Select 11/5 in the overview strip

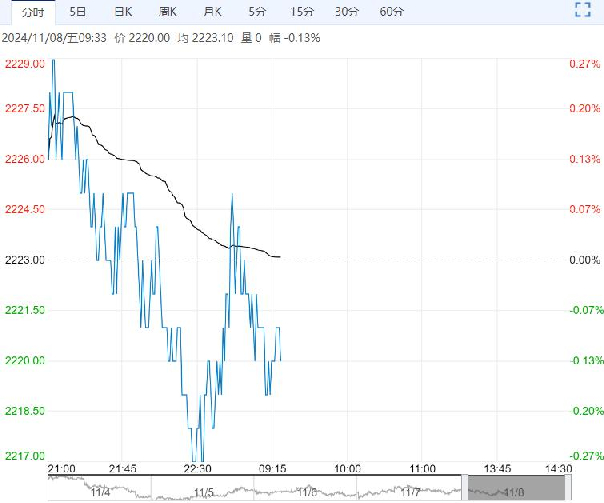tap(204, 491)
